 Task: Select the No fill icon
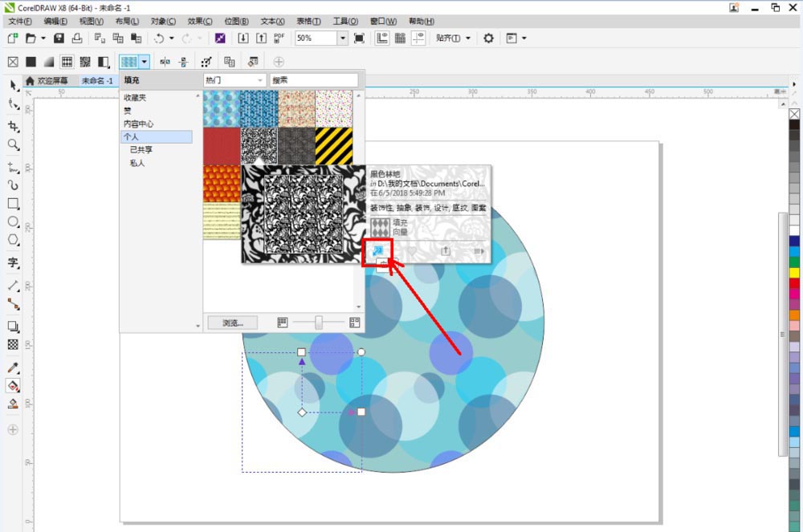coord(13,62)
